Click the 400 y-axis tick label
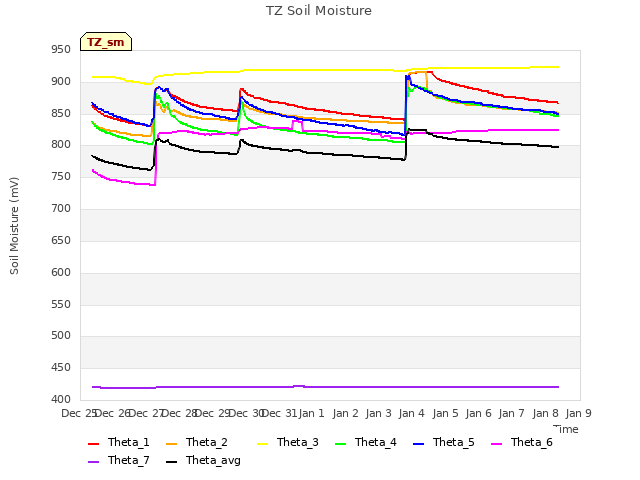The width and height of the screenshot is (640, 480). tap(61, 400)
